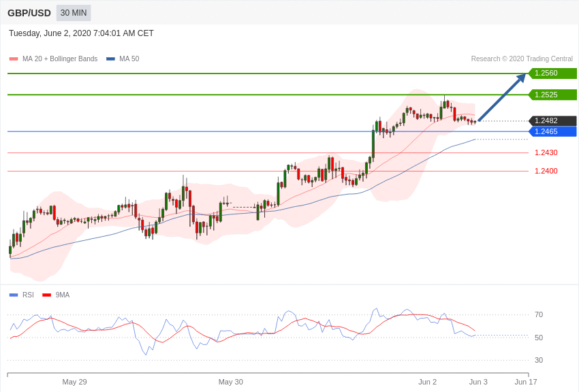Click the 1.2465 blue pivot price tag

tap(552, 131)
